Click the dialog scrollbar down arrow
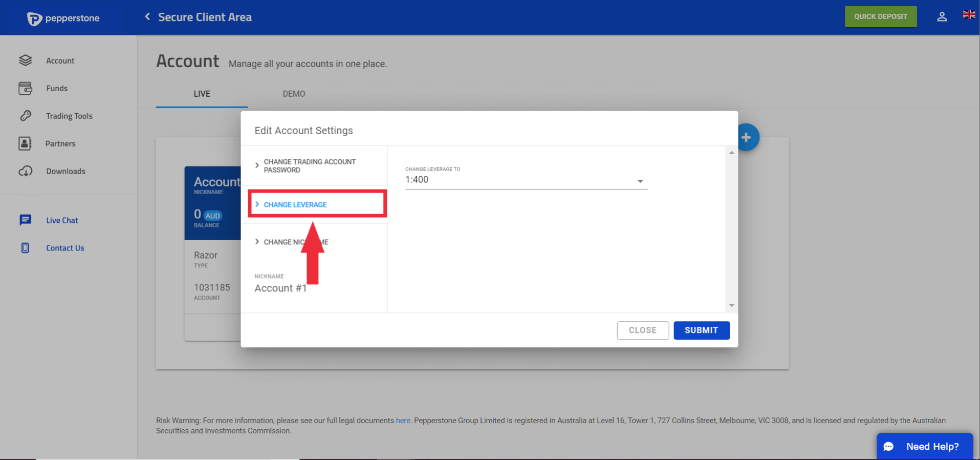Screen dimensions: 980x460 pyautogui.click(x=731, y=305)
